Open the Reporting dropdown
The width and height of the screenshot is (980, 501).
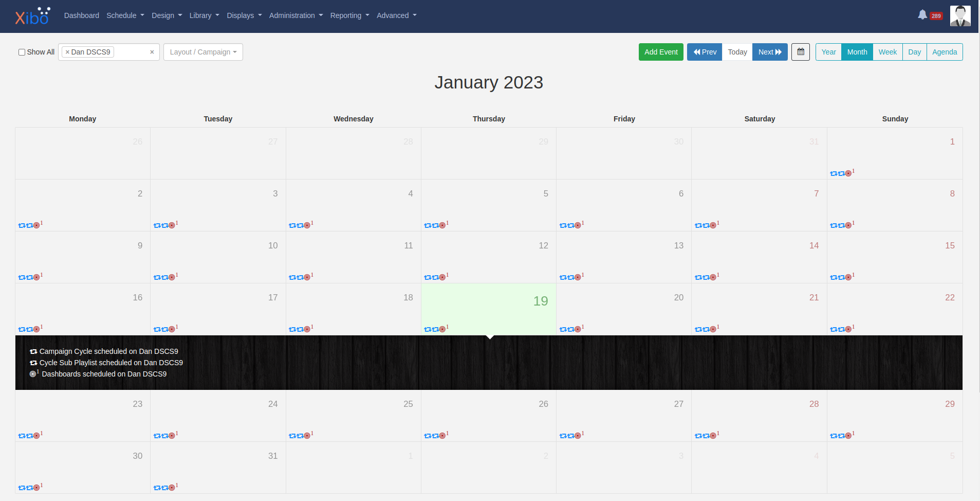click(349, 15)
